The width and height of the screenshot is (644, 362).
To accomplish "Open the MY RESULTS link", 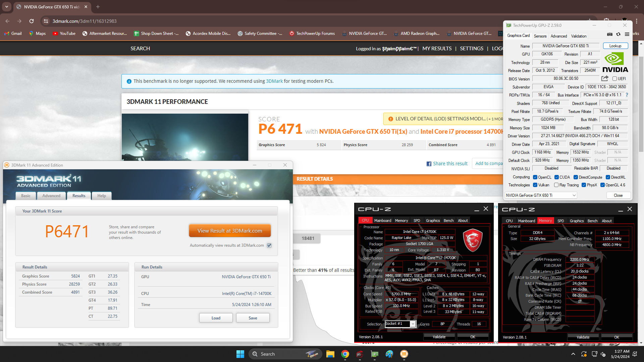I will [437, 49].
